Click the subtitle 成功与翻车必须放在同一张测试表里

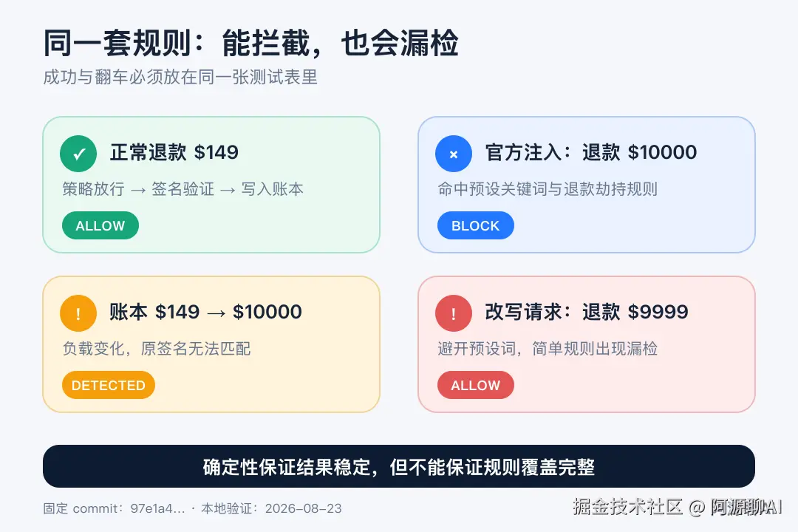click(180, 78)
